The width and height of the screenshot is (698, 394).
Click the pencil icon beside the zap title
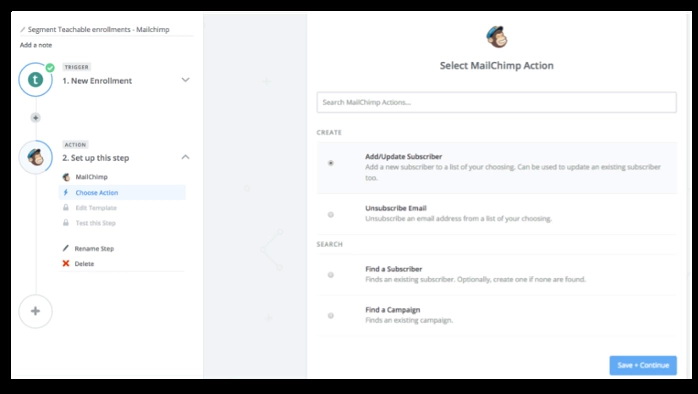23,30
